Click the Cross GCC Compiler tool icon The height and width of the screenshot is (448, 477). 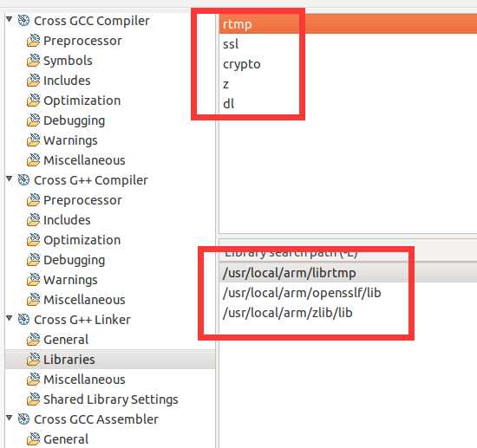pyautogui.click(x=23, y=21)
